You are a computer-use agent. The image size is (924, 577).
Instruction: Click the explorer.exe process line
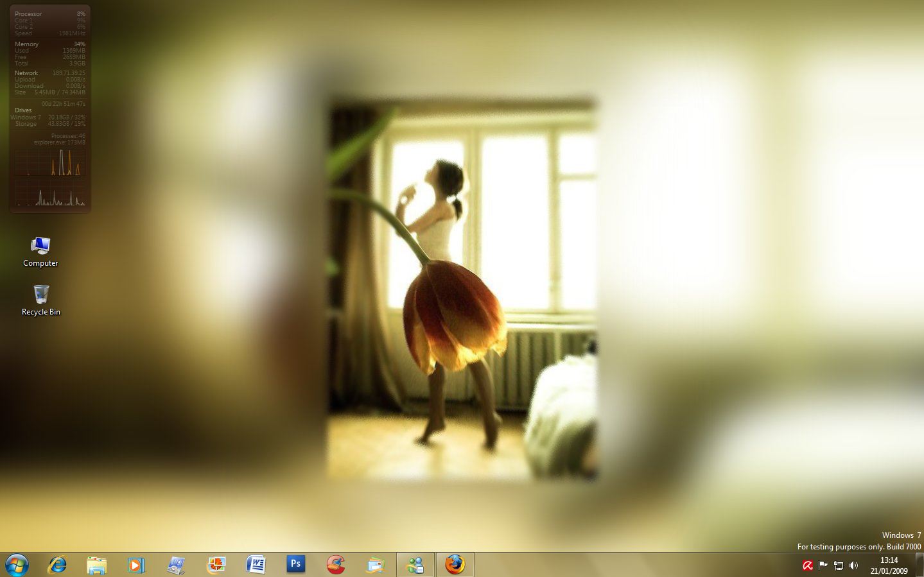pyautogui.click(x=60, y=142)
